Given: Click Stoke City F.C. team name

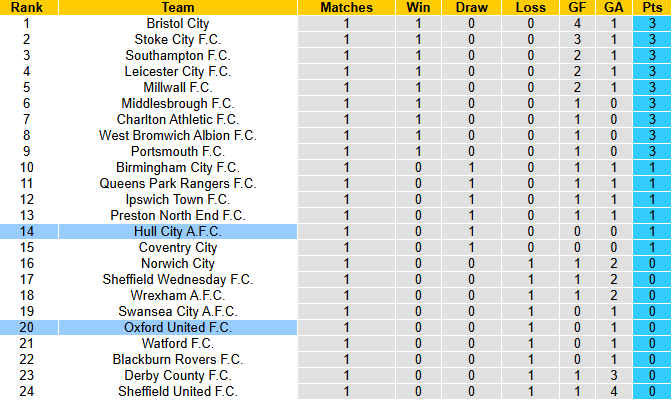Looking at the screenshot, I should (178, 39).
